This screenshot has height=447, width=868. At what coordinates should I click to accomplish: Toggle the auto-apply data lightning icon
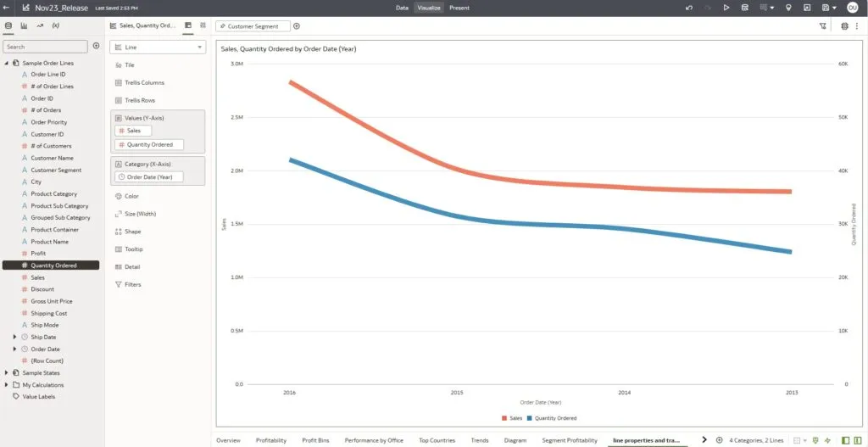pos(826,440)
